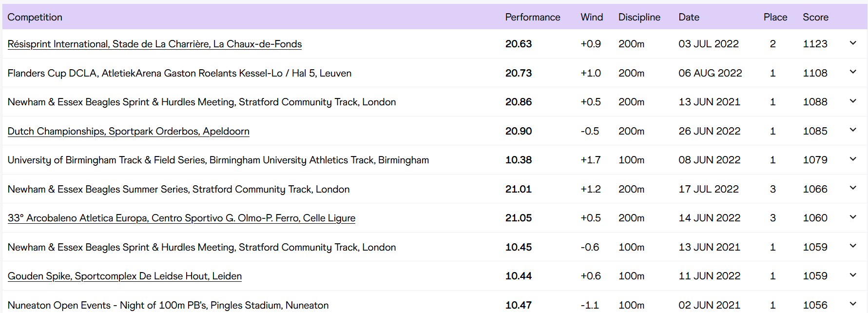Click the Date column header
The width and height of the screenshot is (868, 313).
689,17
